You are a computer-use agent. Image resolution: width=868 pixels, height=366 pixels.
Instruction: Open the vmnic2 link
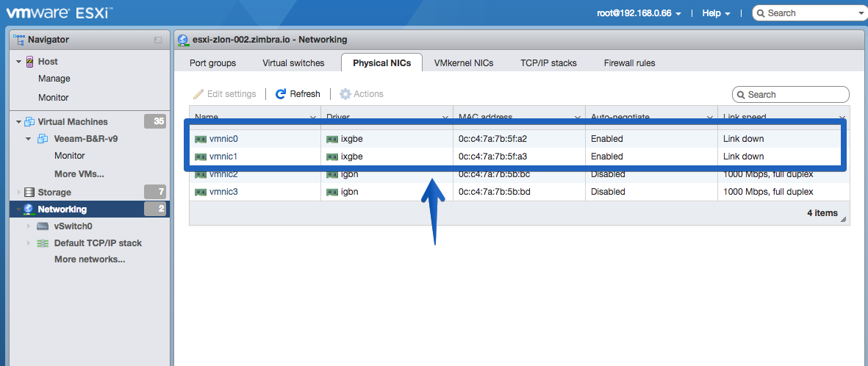223,174
